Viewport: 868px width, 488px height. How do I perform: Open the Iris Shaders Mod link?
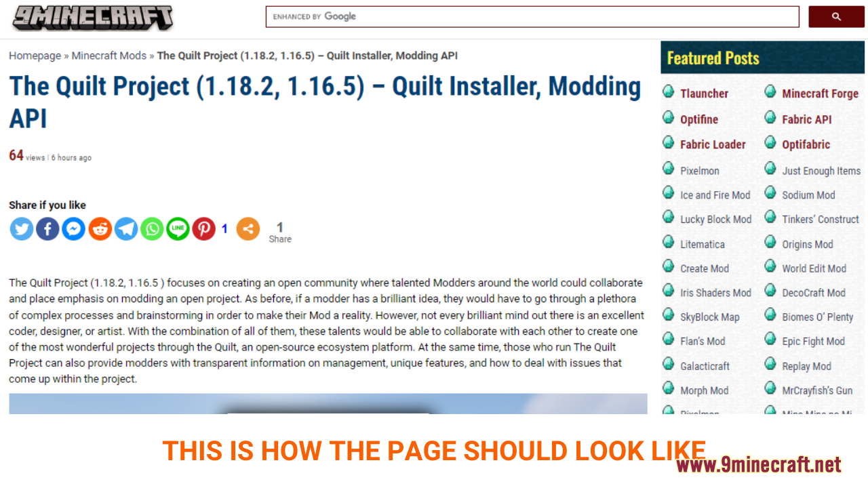(715, 293)
